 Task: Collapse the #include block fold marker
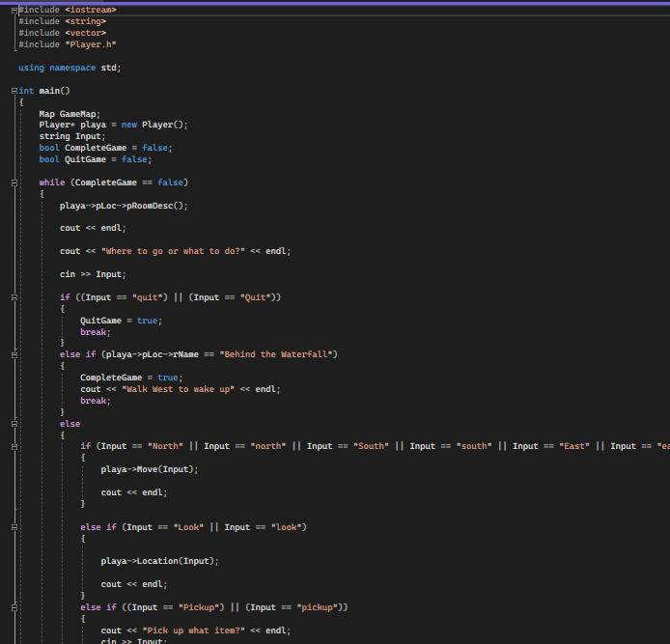pyautogui.click(x=14, y=11)
